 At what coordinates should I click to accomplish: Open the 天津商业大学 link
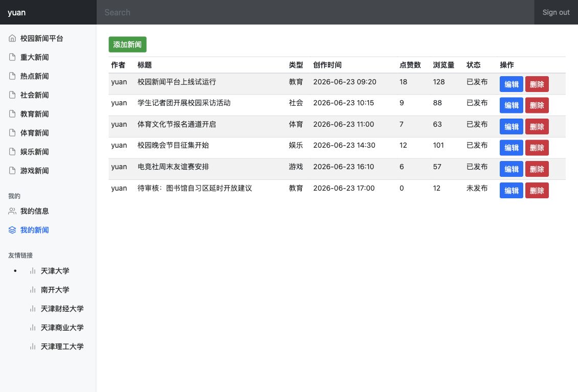(62, 328)
